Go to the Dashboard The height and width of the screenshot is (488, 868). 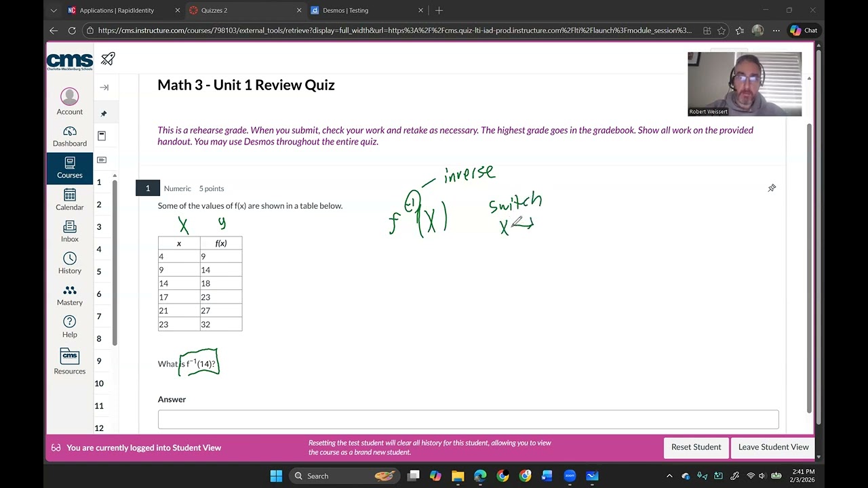(69, 136)
